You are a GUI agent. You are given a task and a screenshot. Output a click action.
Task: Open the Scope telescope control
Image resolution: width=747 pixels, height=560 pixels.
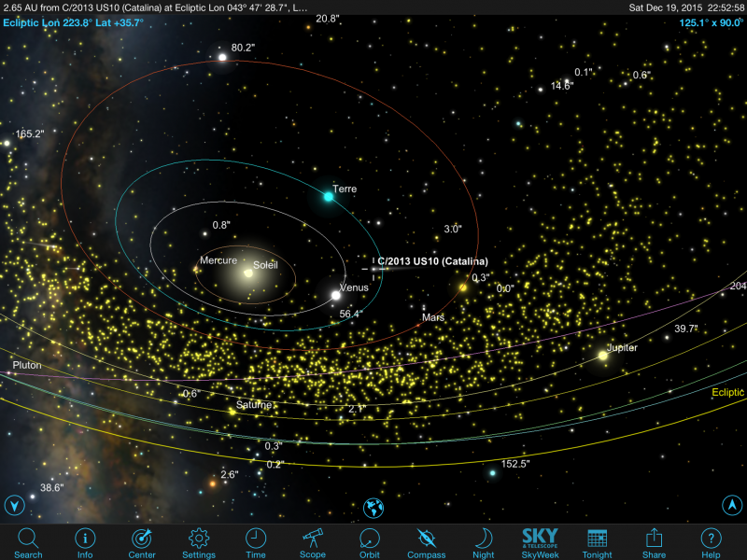pyautogui.click(x=313, y=543)
